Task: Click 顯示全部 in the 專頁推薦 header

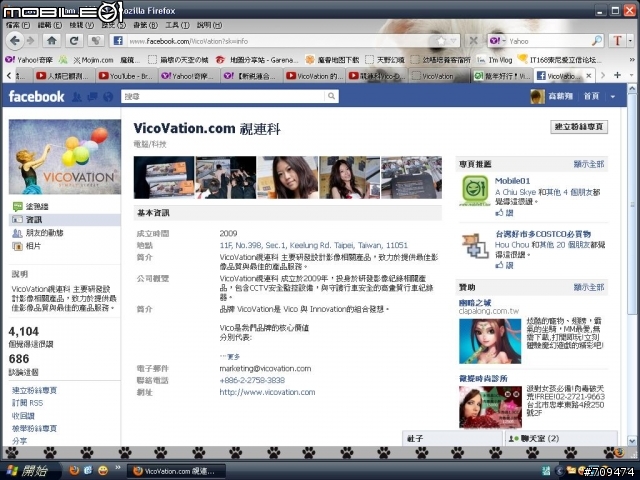Action: tap(589, 164)
